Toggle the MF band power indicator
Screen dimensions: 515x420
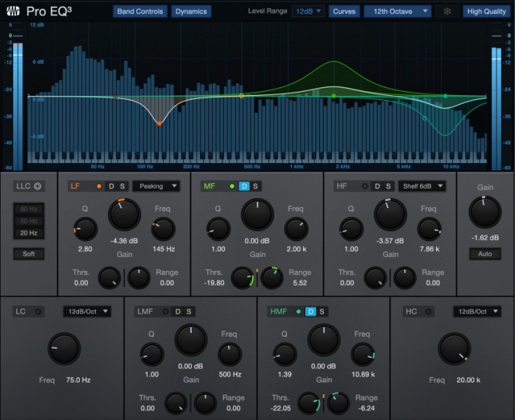coord(232,186)
